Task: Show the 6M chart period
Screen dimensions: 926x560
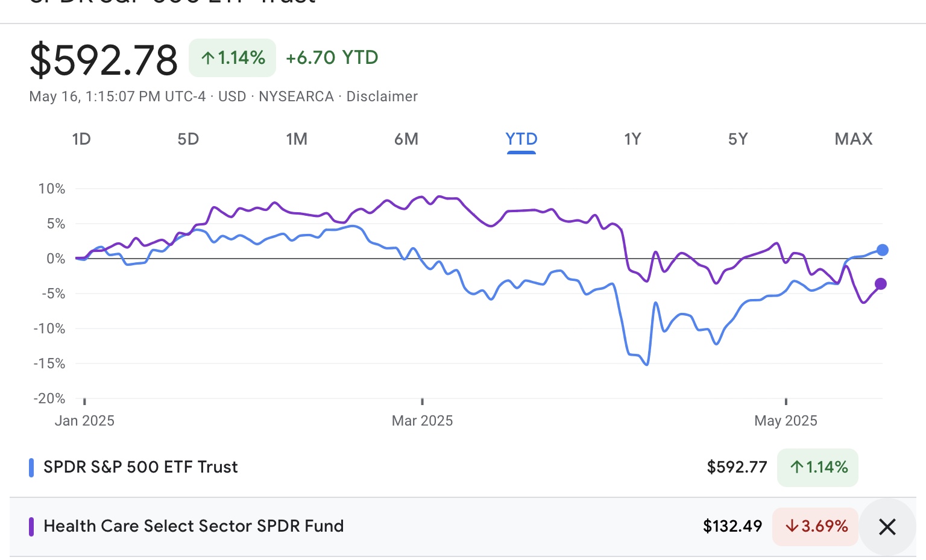Action: coord(406,139)
